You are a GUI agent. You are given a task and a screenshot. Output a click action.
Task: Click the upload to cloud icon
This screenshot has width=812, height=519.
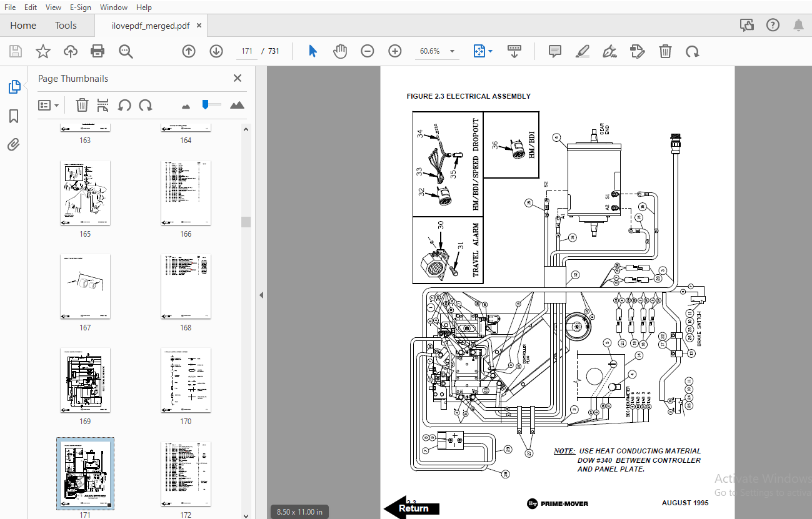tap(71, 51)
